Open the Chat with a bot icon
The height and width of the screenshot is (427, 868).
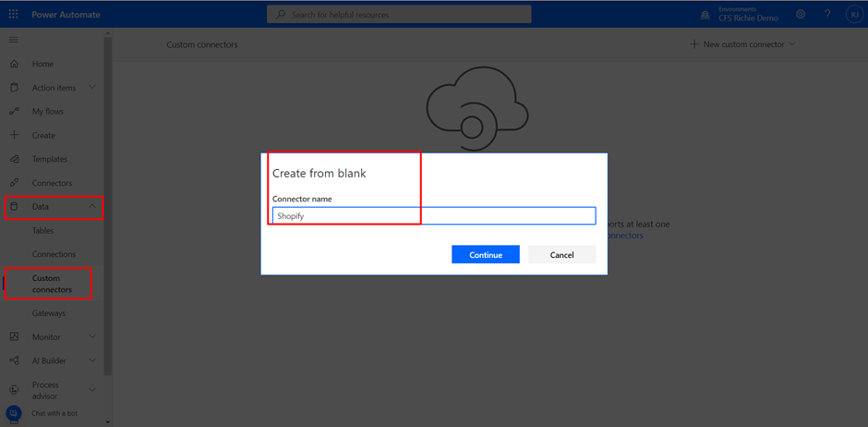tap(14, 413)
